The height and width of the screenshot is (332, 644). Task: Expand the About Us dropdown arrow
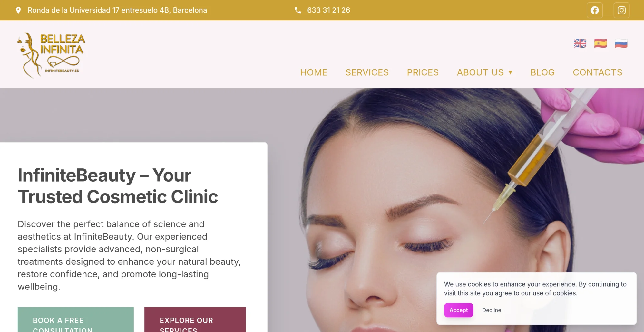pyautogui.click(x=511, y=72)
